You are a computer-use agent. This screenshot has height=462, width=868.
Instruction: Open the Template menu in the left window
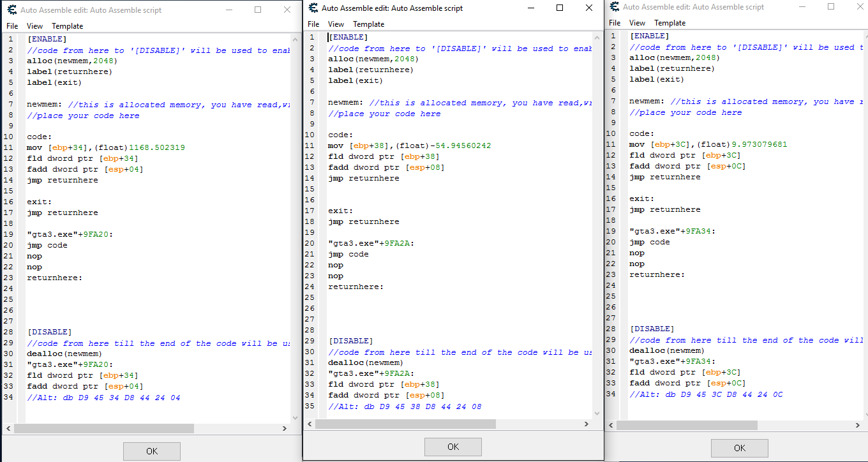(68, 26)
